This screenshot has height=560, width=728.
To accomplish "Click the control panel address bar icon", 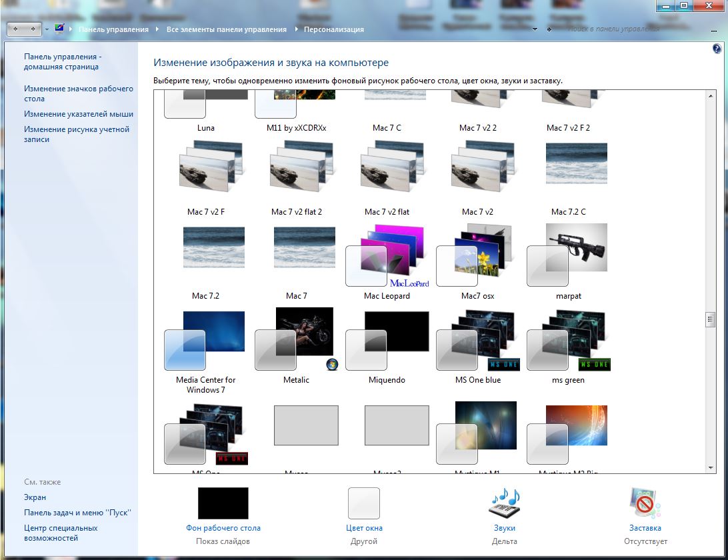I will pos(59,28).
